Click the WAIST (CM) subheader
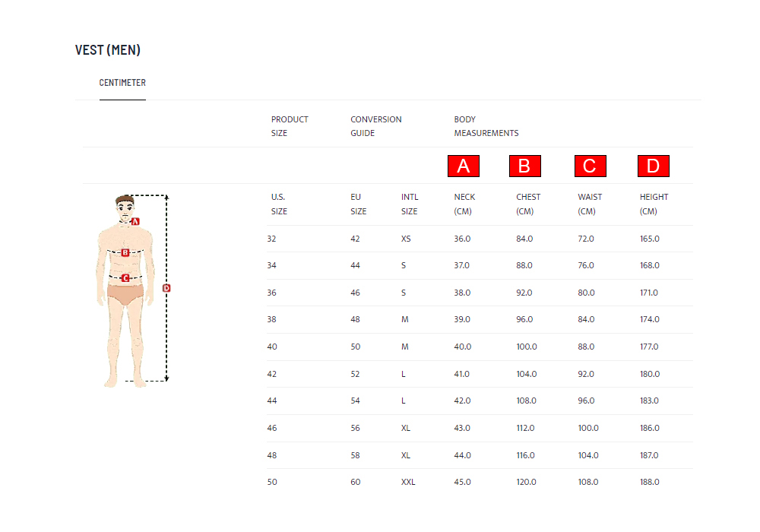This screenshot has width=760, height=532. coord(590,204)
